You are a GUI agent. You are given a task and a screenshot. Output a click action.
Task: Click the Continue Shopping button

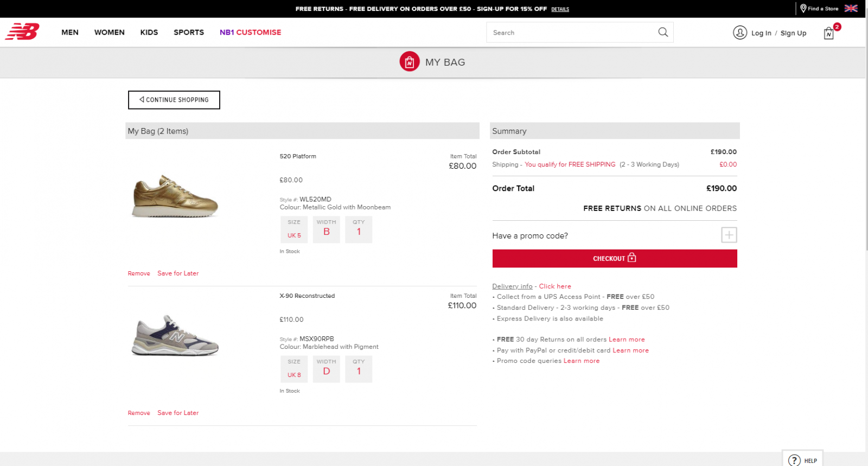click(174, 100)
